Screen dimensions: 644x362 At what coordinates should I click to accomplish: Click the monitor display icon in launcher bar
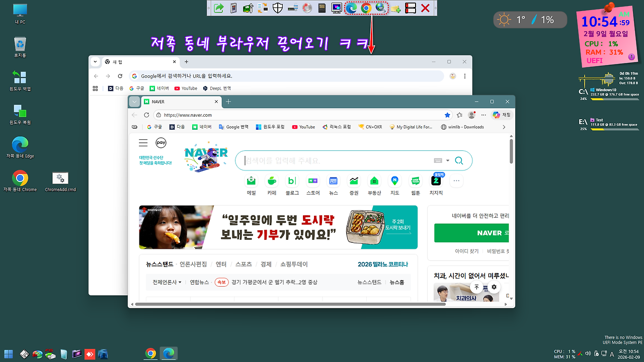(337, 8)
